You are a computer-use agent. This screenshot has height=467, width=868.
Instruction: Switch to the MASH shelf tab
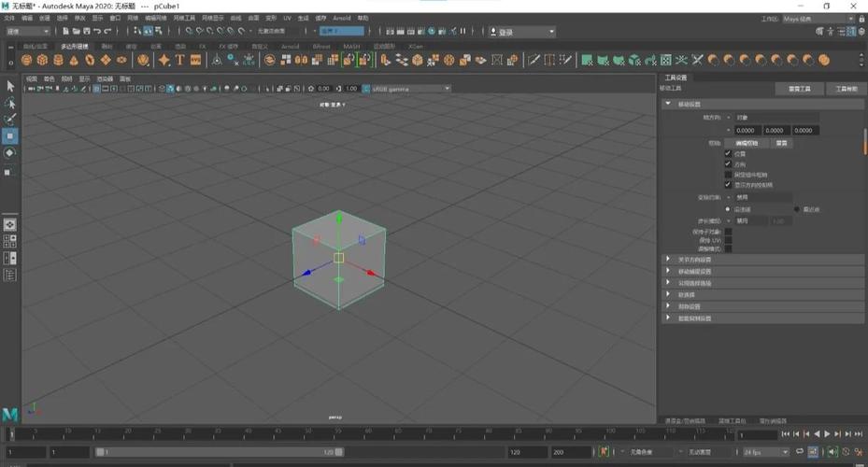(350, 46)
